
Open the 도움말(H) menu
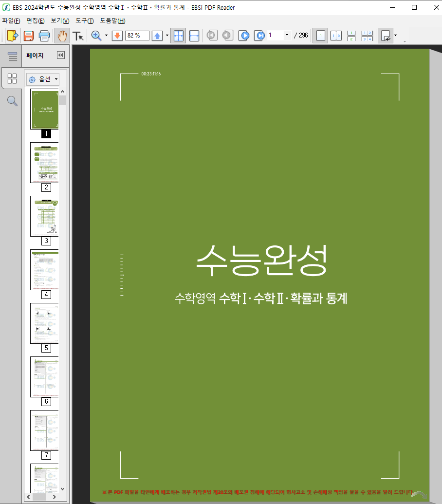(112, 21)
